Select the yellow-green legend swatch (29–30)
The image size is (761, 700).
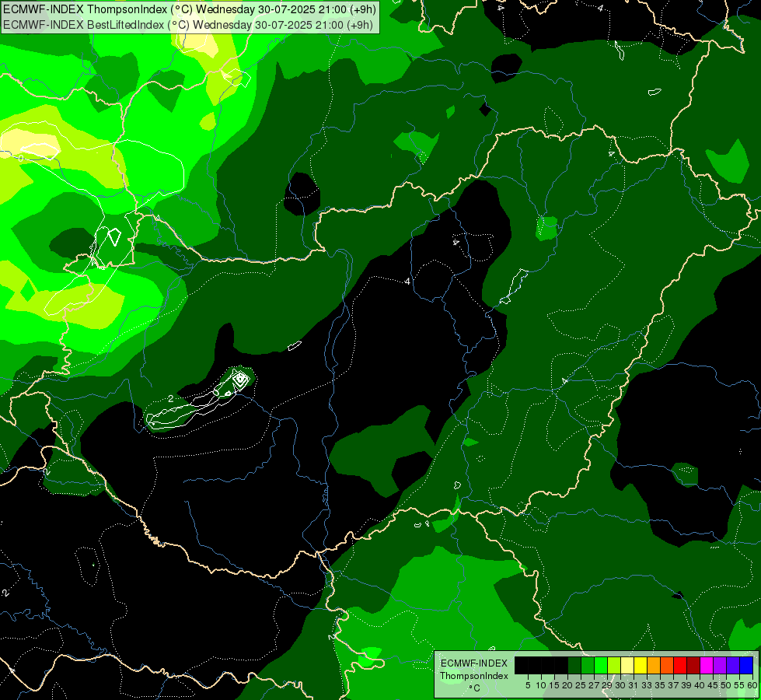pos(614,665)
